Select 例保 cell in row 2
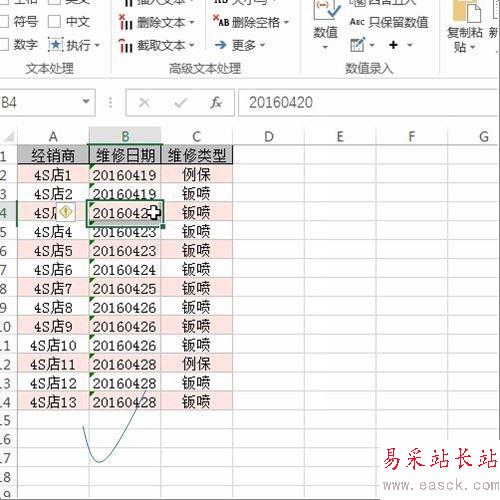The image size is (500, 500). click(197, 175)
